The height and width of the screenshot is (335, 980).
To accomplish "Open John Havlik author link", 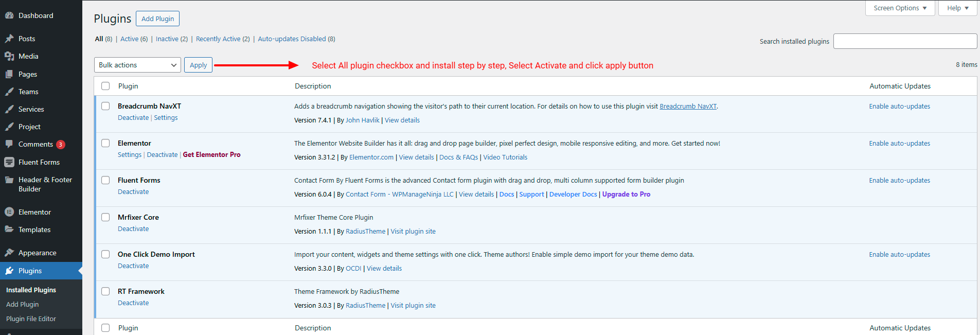I will coord(362,120).
